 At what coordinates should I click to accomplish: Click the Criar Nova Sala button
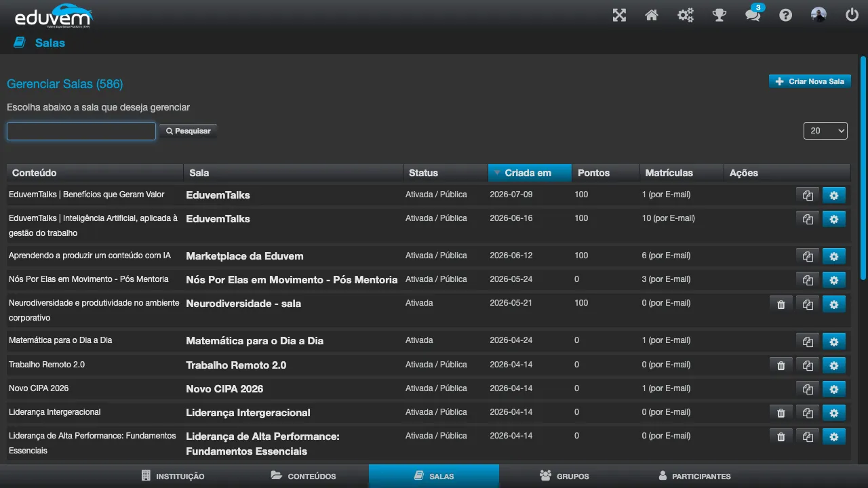pos(810,81)
